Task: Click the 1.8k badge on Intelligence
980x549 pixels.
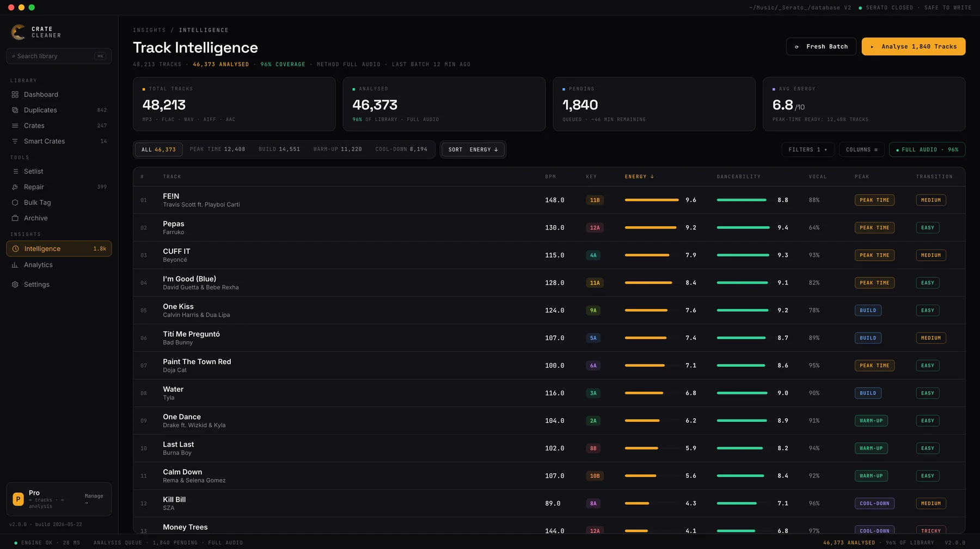Action: [x=100, y=249]
